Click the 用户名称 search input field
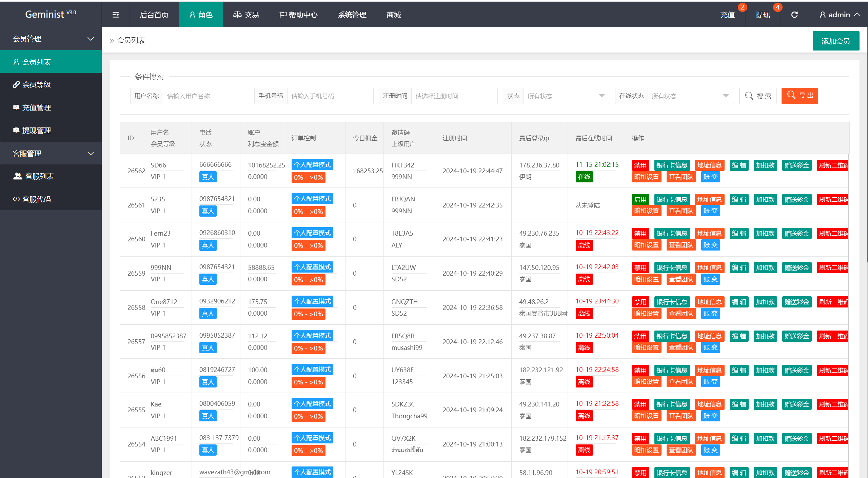 click(205, 96)
